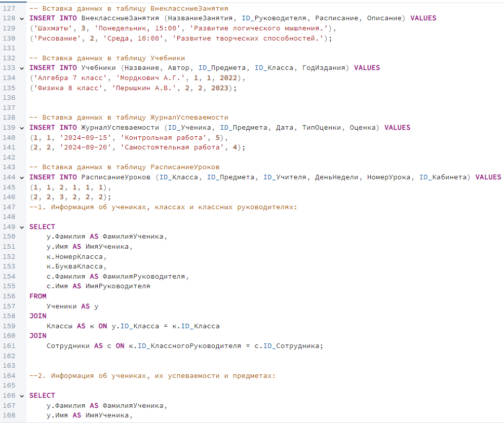Click the string 'Развитие логического мышления.'
This screenshot has width=504, height=423.
pyautogui.click(x=259, y=28)
